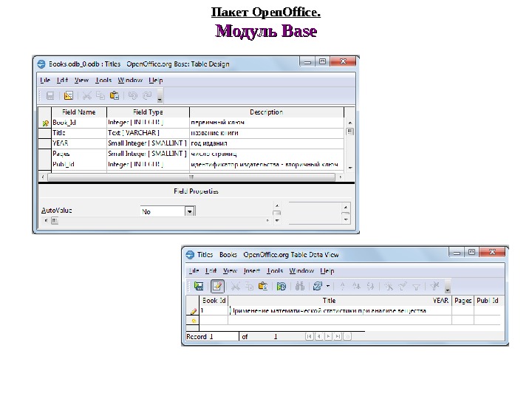Open Edit menu in Table Data View window

[211, 270]
